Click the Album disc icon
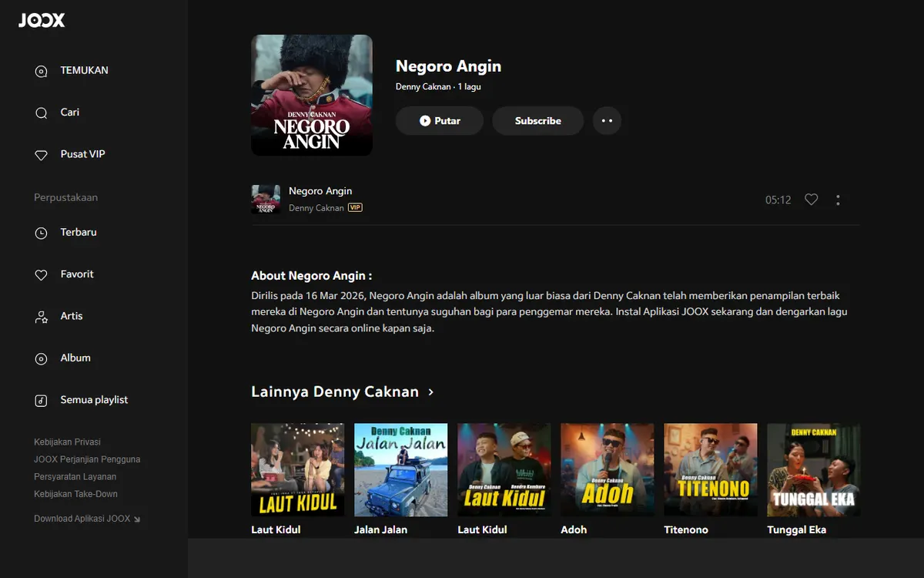 tap(42, 359)
